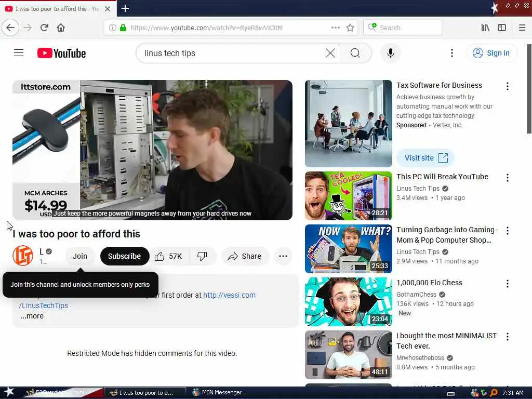Expand description with '...more'
Screen dimensions: 532x399
pyautogui.click(x=32, y=316)
